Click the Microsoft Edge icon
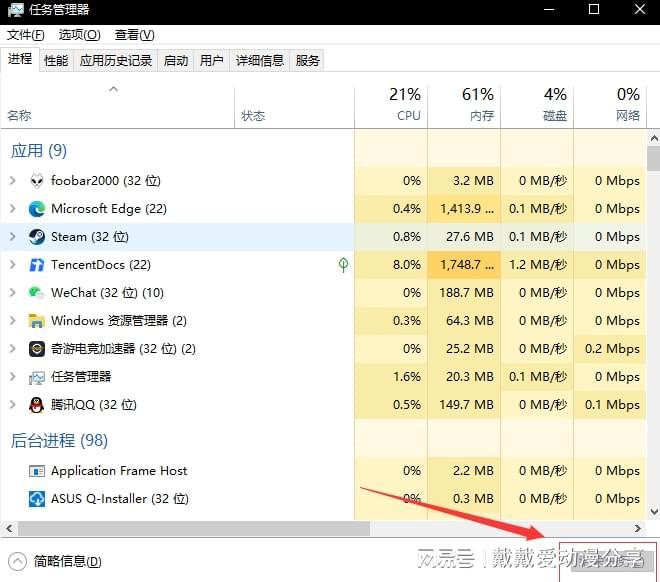 pos(37,209)
